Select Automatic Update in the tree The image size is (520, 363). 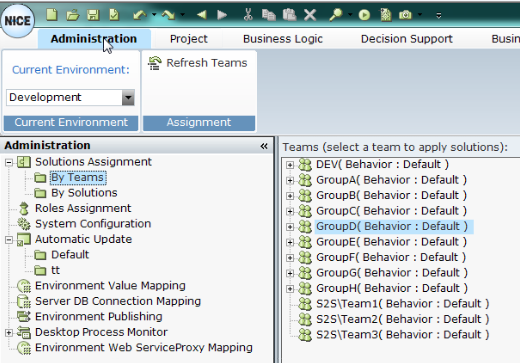pyautogui.click(x=83, y=239)
